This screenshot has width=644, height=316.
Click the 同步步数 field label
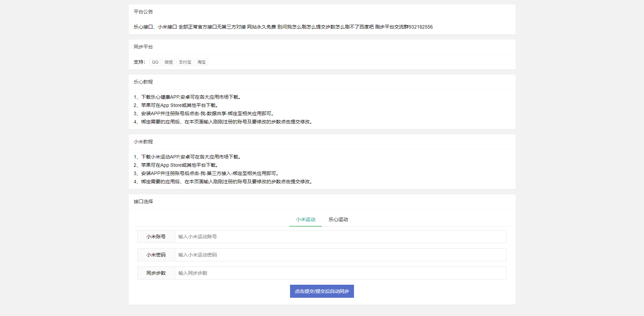tap(155, 273)
